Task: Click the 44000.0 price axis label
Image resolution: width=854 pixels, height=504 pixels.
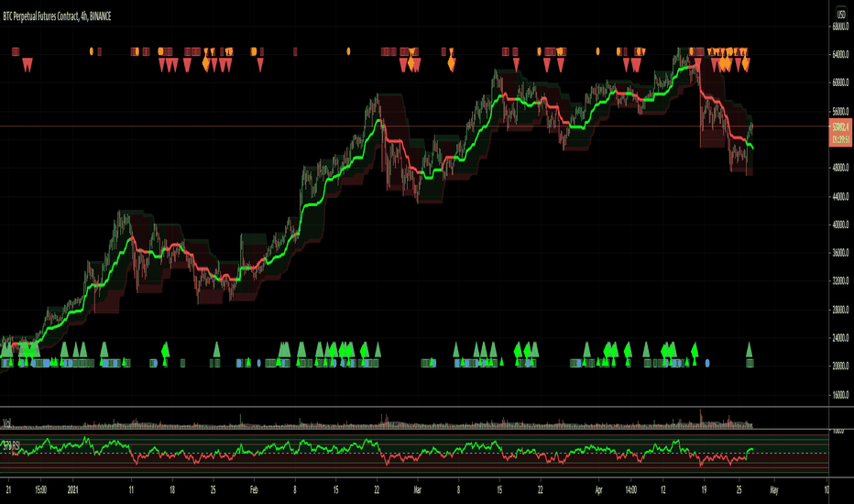Action: click(840, 196)
